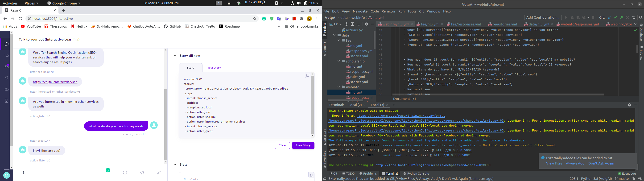Viewport: 644px width, 181px height.
Task: Collapse the fee folder in project tree
Action: click(x=339, y=41)
